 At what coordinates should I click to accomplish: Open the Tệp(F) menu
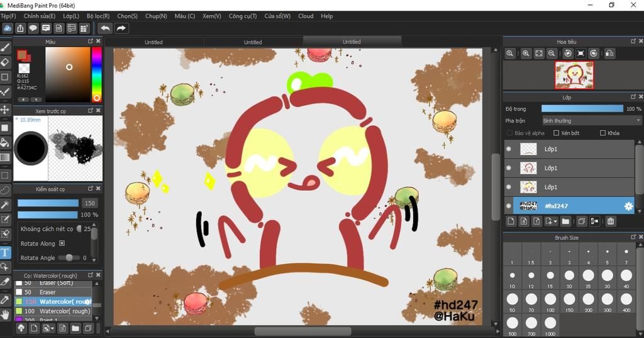click(8, 16)
